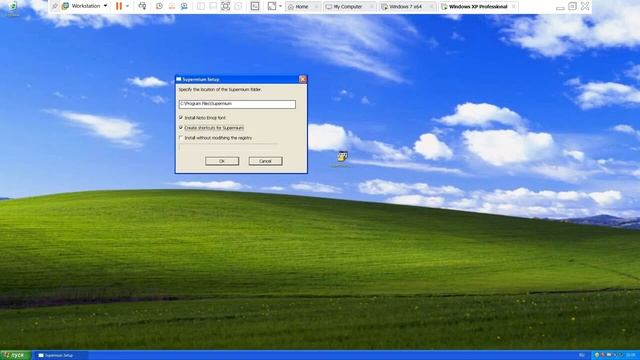Click Cancel in Supermium Setup
This screenshot has width=640, height=360.
pyautogui.click(x=265, y=161)
